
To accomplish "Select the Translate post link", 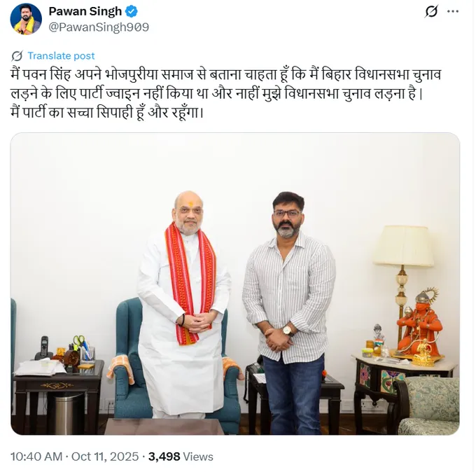I will [61, 56].
